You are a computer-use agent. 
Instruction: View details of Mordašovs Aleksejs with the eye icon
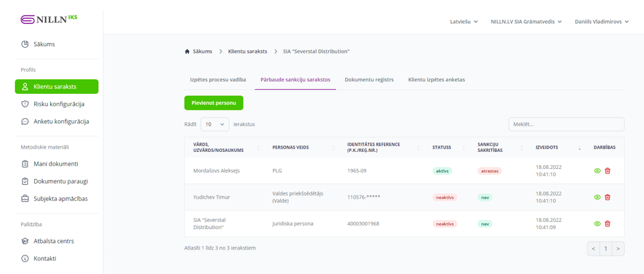click(597, 171)
